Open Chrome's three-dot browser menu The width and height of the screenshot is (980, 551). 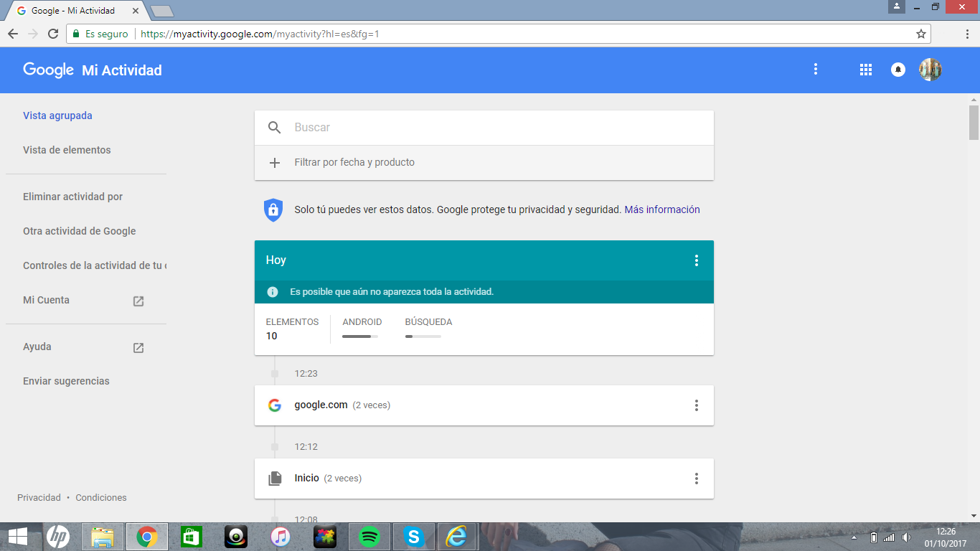coord(968,34)
